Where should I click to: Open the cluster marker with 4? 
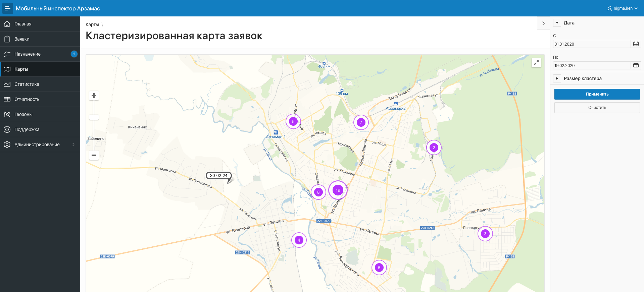coord(299,240)
